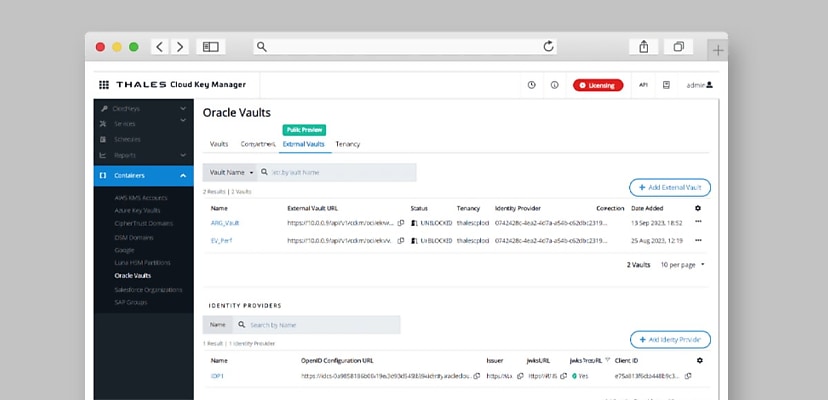Collapse the Containers sidebar section
Viewport: 828px width, 400px height.
coord(144,175)
